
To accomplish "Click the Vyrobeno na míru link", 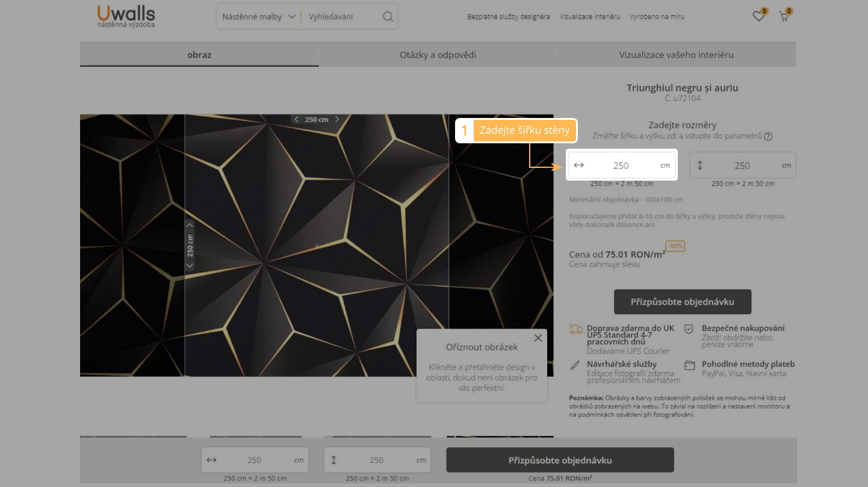I will pyautogui.click(x=657, y=17).
